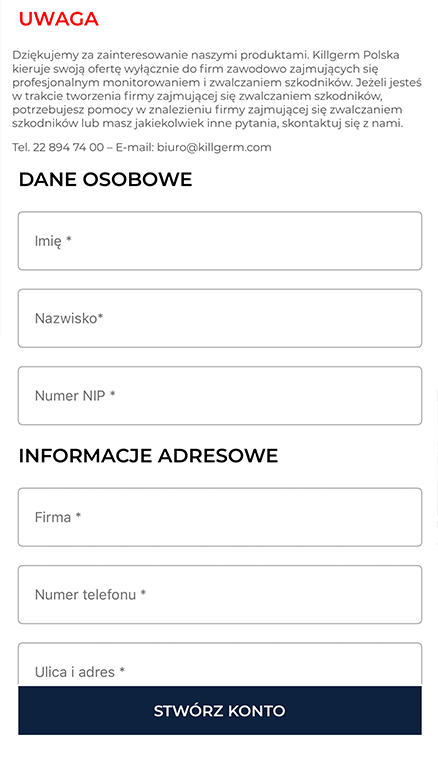Click the red UWAGA heading
Viewport: 438px width, 760px height.
click(x=59, y=19)
